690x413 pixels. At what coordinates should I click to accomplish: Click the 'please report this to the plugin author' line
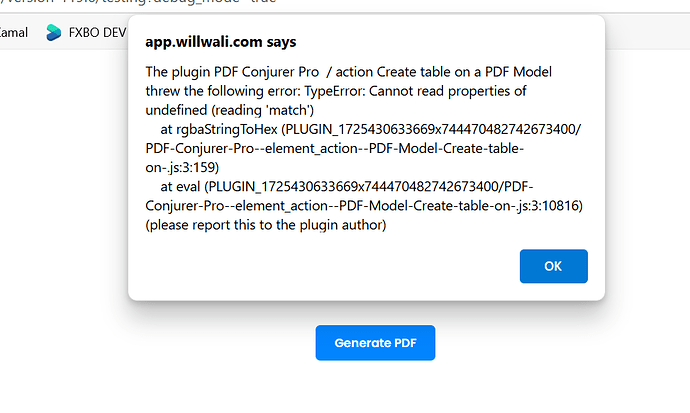click(266, 225)
